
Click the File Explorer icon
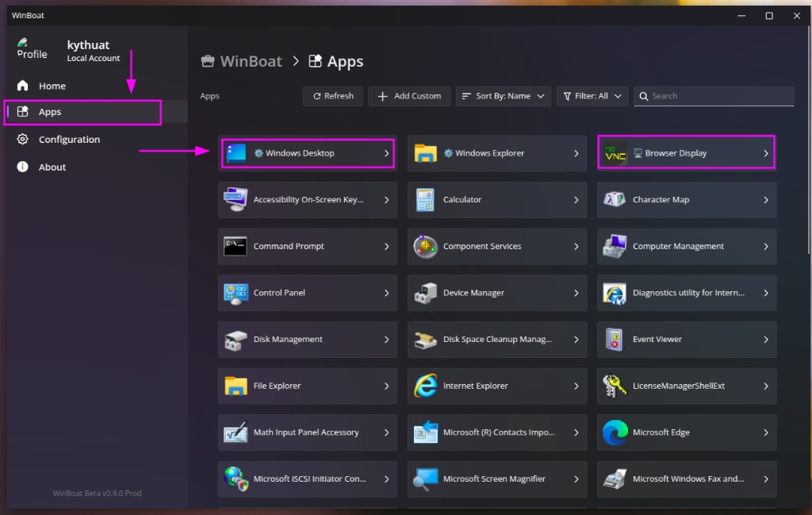click(x=236, y=386)
